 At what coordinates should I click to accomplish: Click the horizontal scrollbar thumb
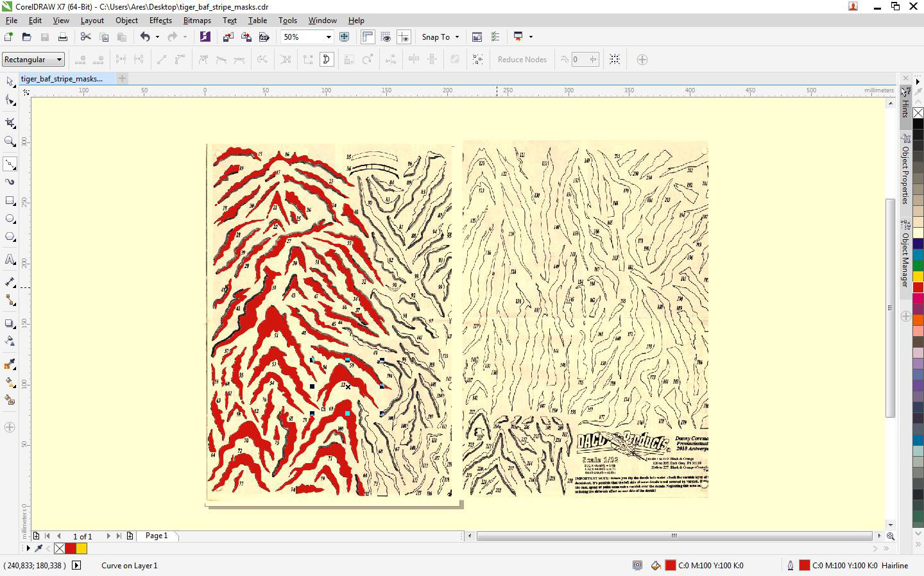pyautogui.click(x=674, y=536)
